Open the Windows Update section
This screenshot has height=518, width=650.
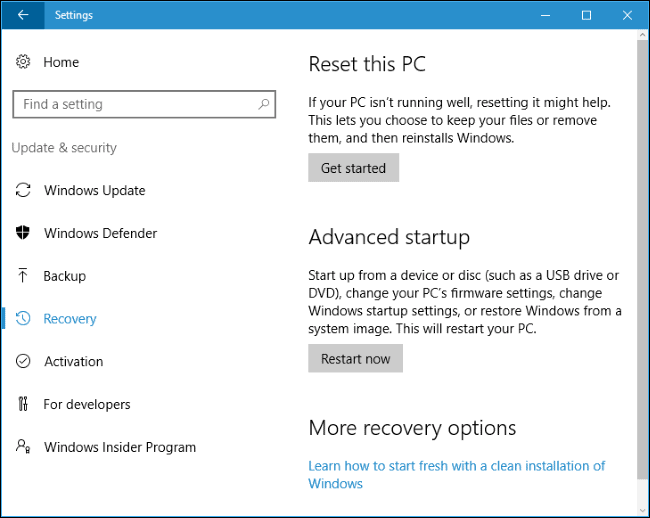click(x=94, y=190)
